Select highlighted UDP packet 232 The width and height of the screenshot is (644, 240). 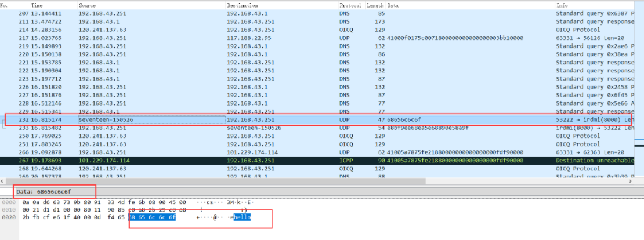317,120
